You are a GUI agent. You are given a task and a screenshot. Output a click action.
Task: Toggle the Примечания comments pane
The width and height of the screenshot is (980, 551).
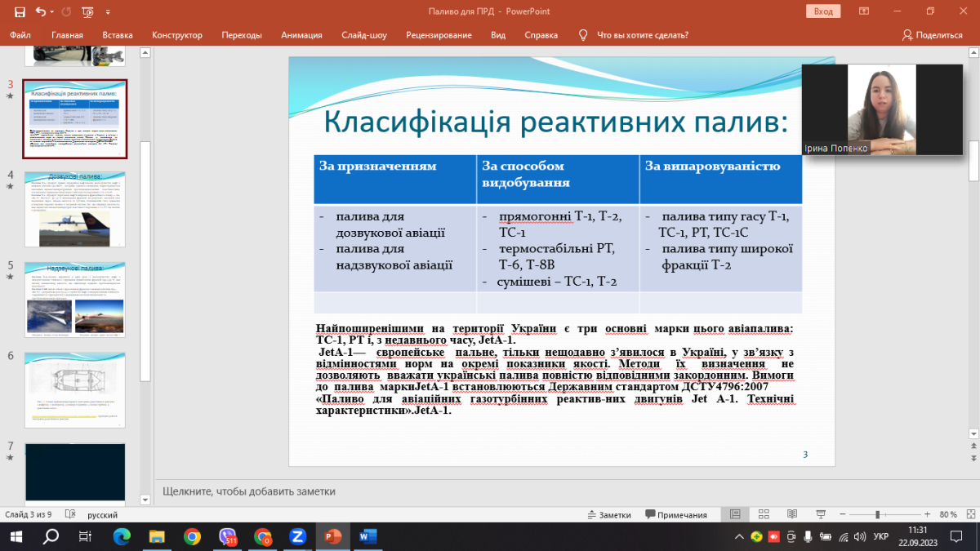point(675,515)
